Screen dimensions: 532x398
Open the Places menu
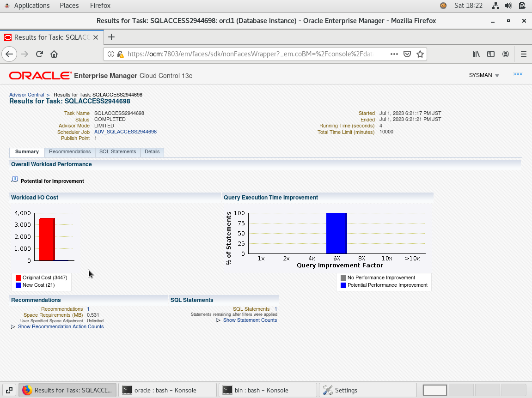point(69,6)
